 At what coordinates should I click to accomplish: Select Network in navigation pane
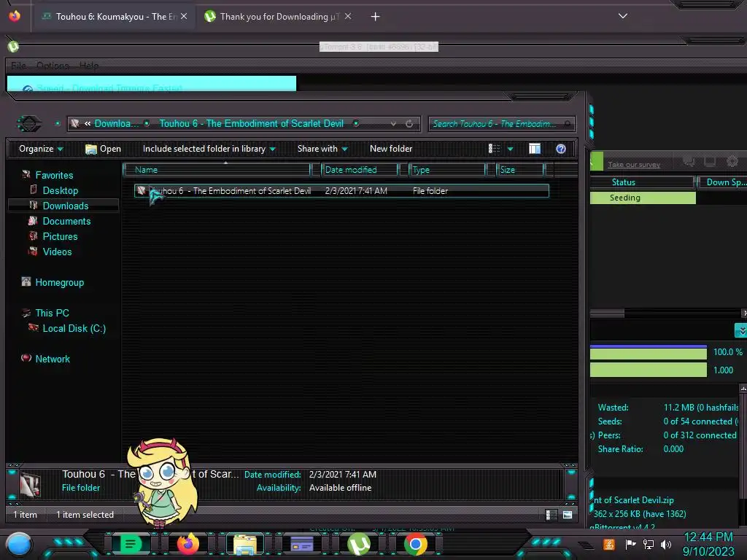(53, 359)
